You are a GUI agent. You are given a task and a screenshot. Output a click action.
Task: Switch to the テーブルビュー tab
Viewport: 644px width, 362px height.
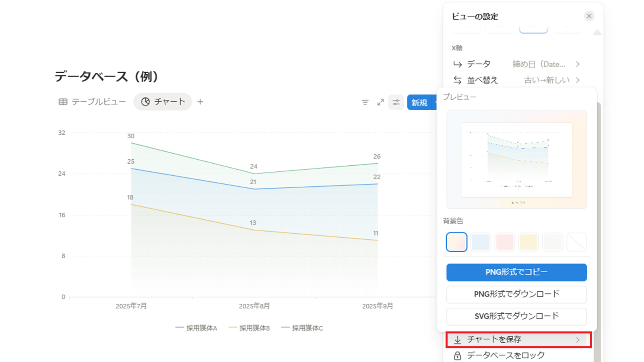[x=93, y=102]
